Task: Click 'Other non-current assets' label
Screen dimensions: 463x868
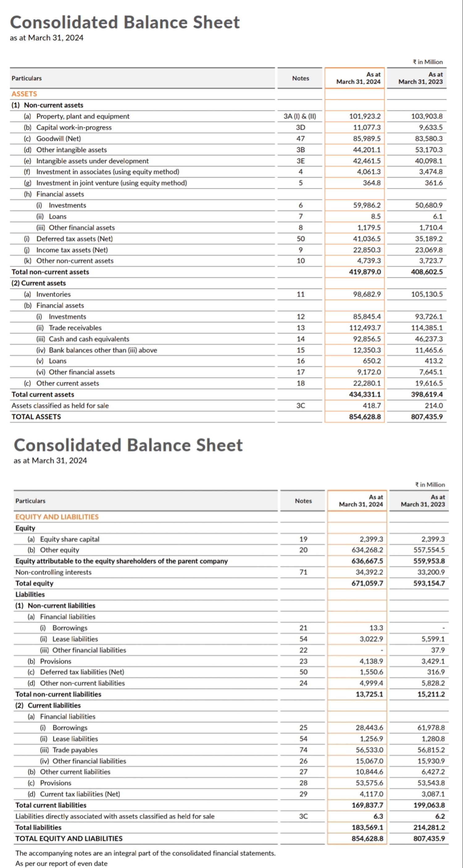Action: pyautogui.click(x=75, y=261)
